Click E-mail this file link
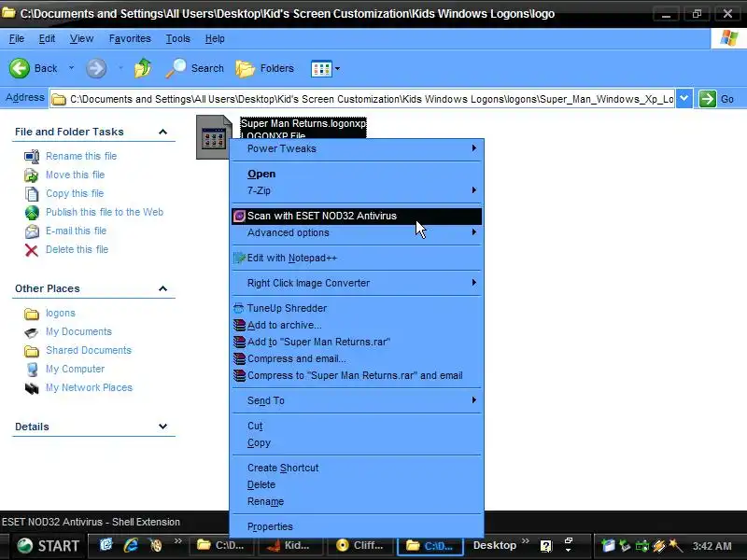The image size is (747, 560). tap(76, 231)
